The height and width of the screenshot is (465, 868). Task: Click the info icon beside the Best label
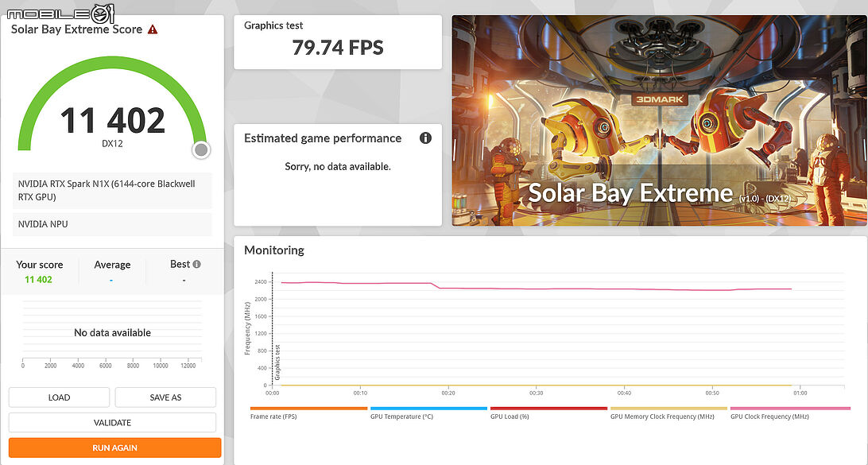[196, 265]
